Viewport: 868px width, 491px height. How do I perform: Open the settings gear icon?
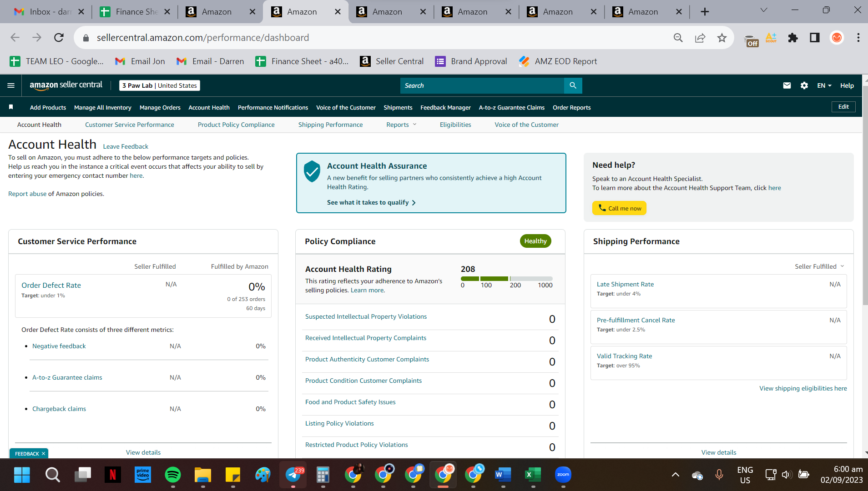click(x=804, y=85)
